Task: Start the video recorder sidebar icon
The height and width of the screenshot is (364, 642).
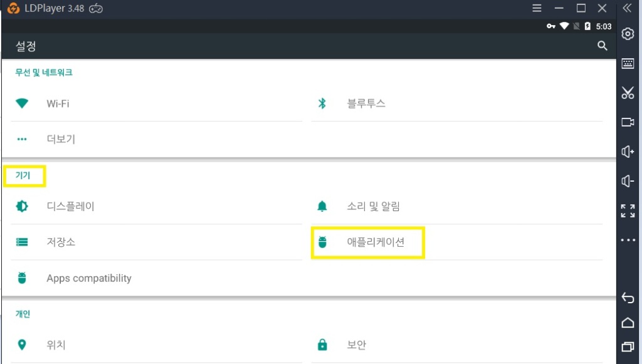Action: click(628, 122)
